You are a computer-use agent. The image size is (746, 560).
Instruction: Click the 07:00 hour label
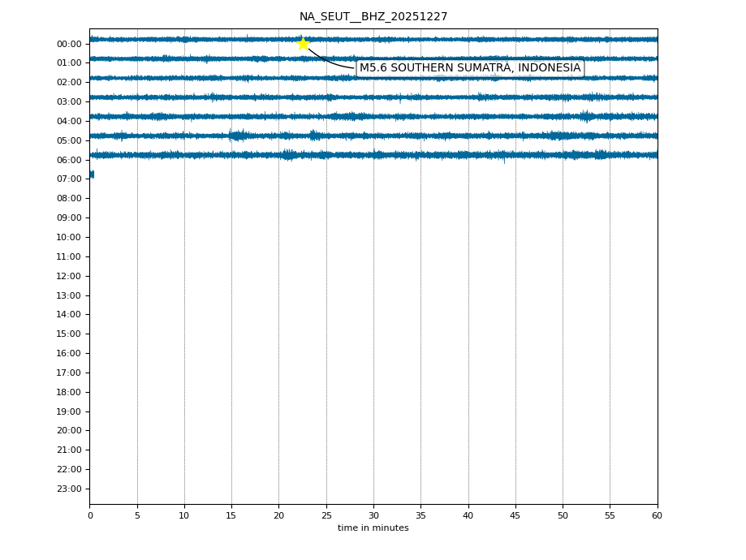click(x=69, y=179)
